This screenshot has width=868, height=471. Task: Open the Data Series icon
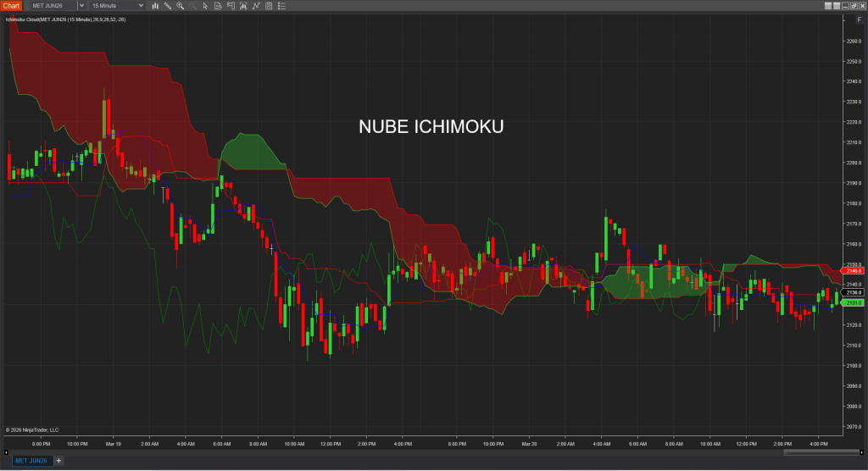pyautogui.click(x=220, y=5)
